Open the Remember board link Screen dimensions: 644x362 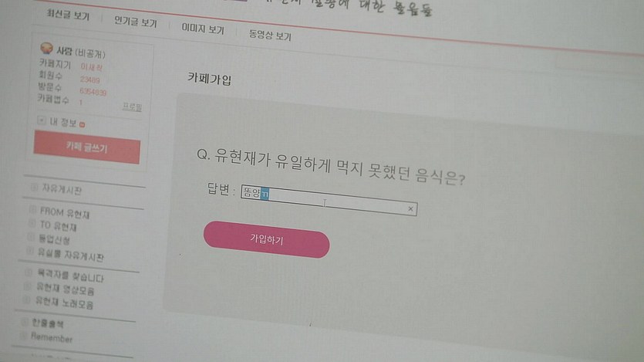tap(52, 338)
